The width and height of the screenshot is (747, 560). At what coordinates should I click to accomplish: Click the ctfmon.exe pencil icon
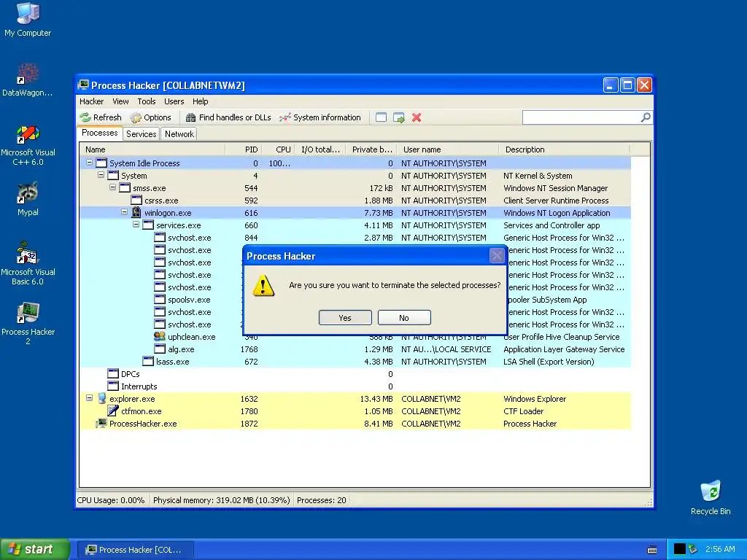pyautogui.click(x=113, y=411)
